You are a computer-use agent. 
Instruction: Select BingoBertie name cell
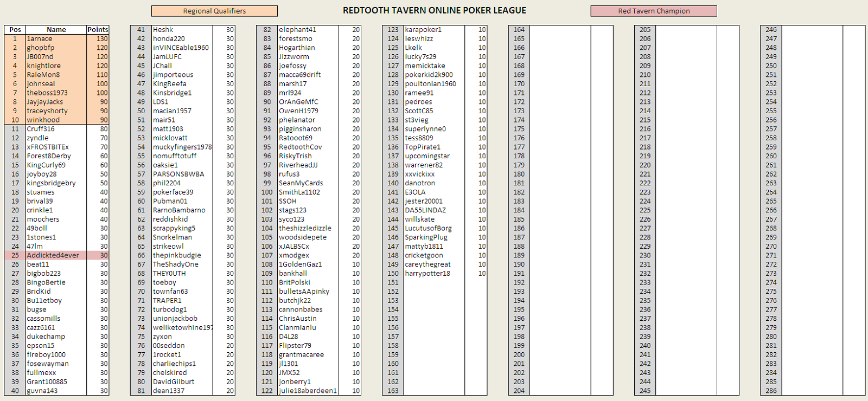pyautogui.click(x=56, y=282)
